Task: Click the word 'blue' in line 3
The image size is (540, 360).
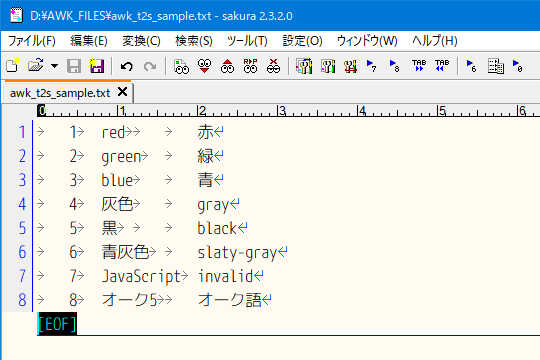Action: [x=117, y=180]
